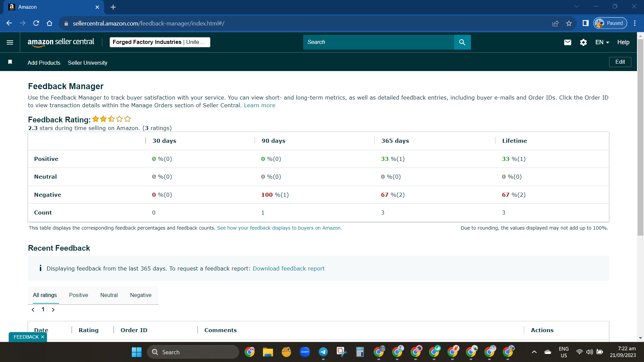The height and width of the screenshot is (362, 644).
Task: Show hidden system tray icons
Action: pyautogui.click(x=534, y=352)
